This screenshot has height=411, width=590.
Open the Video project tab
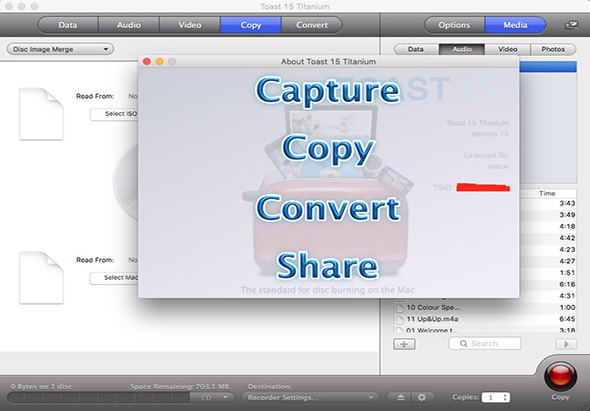[x=190, y=25]
